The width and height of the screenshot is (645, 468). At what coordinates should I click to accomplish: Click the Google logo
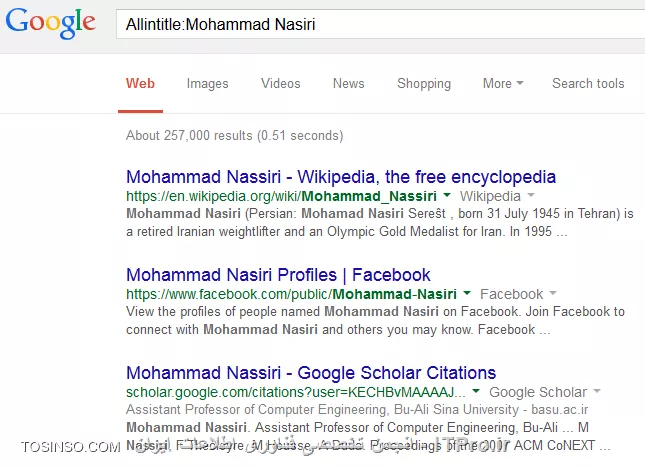click(51, 23)
